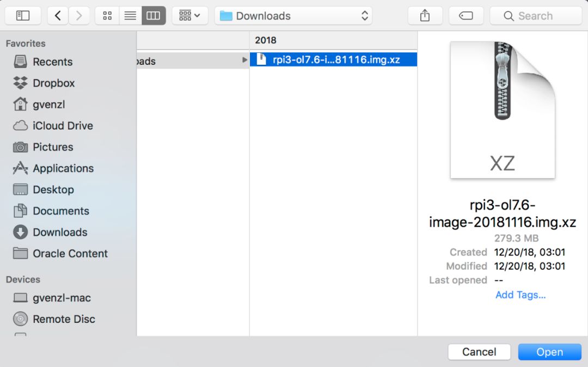
Task: Click the magnifier icon in Search
Action: click(509, 16)
